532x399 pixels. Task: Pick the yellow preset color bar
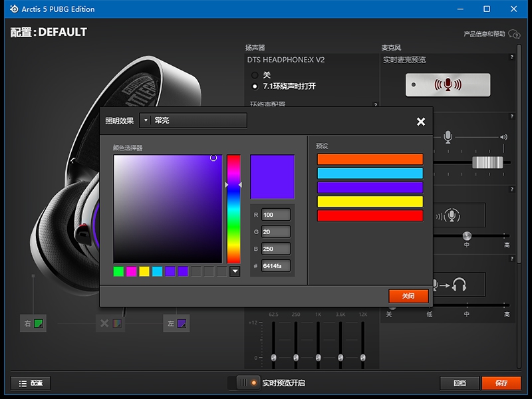click(370, 201)
